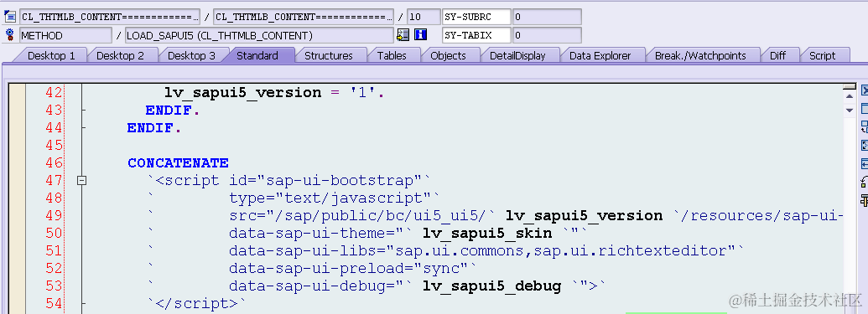Click lv_sapui5_version on line 49
This screenshot has width=868, height=314.
click(x=584, y=215)
